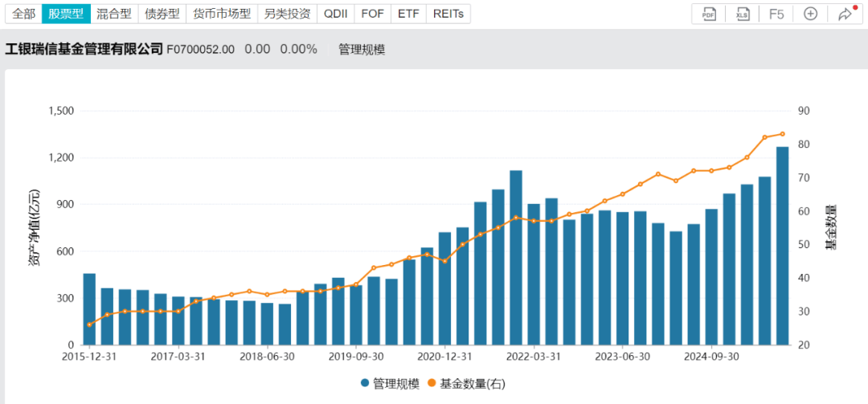868x404 pixels.
Task: Toggle the 管理规模 legend series
Action: [390, 383]
